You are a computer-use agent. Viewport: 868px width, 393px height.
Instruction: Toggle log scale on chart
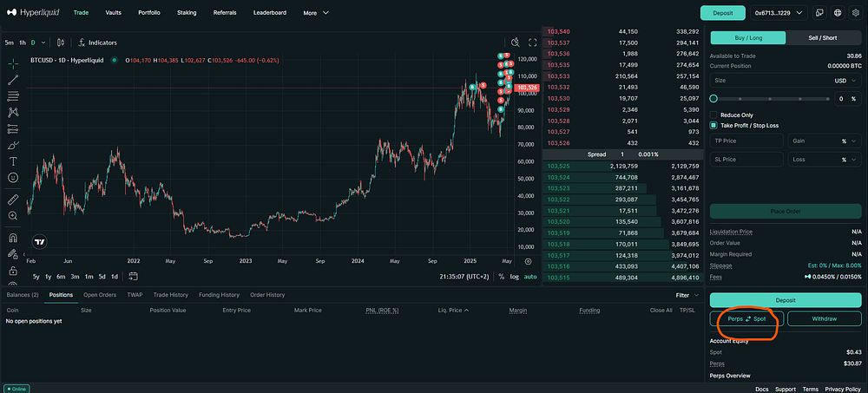pyautogui.click(x=514, y=276)
